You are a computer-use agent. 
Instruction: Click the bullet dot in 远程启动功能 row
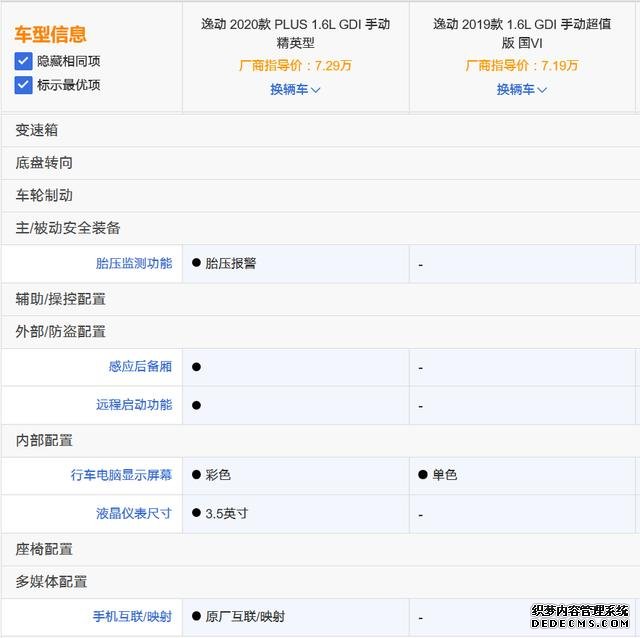(x=196, y=405)
